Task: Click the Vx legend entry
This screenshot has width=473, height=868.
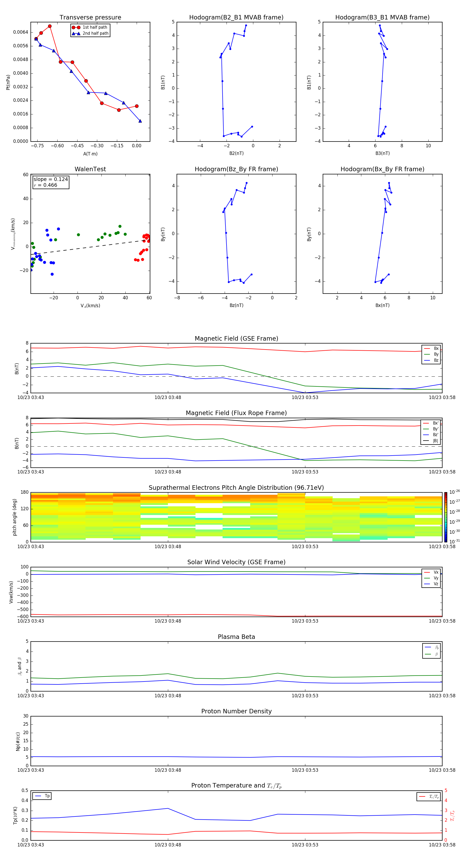Action: [431, 572]
